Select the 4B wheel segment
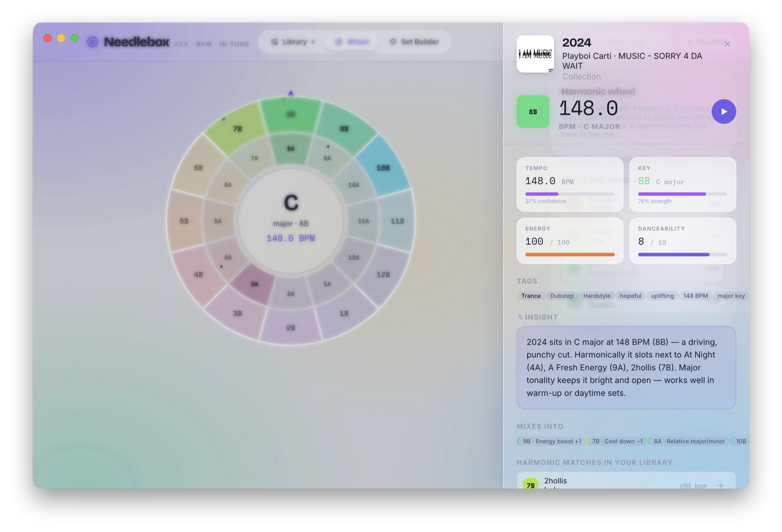 (x=198, y=275)
